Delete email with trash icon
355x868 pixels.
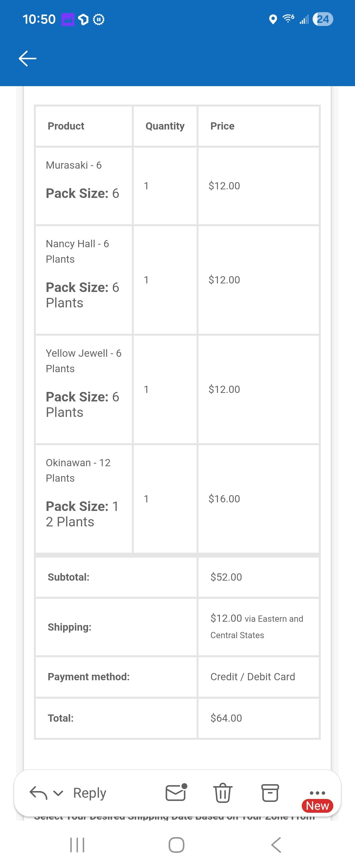tap(223, 793)
